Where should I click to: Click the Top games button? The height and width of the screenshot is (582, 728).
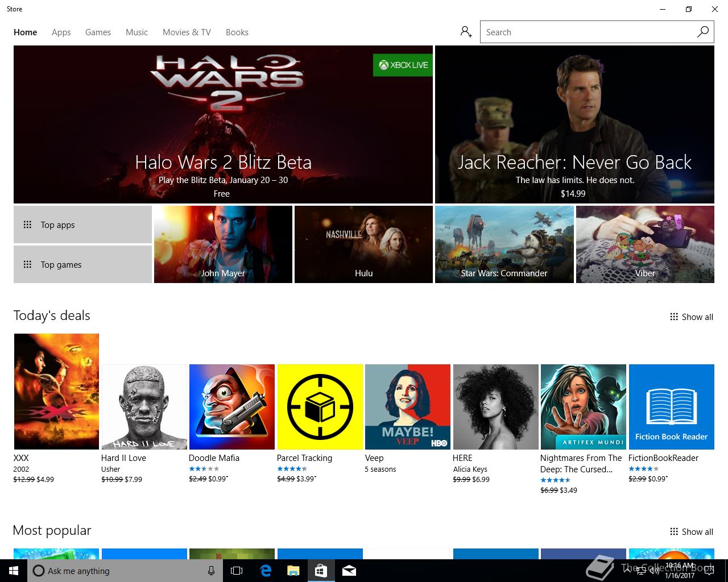(x=82, y=264)
